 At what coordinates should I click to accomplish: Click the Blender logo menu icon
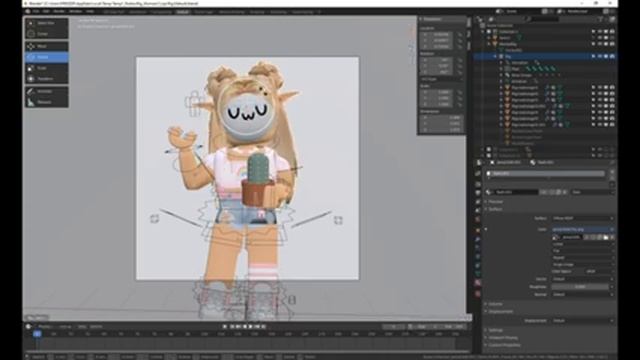(28, 11)
